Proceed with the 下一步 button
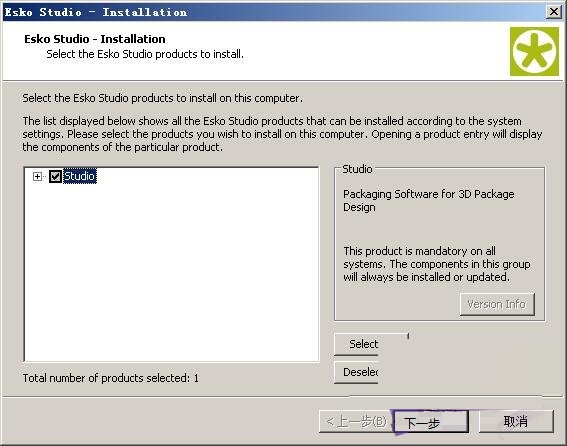 [431, 421]
